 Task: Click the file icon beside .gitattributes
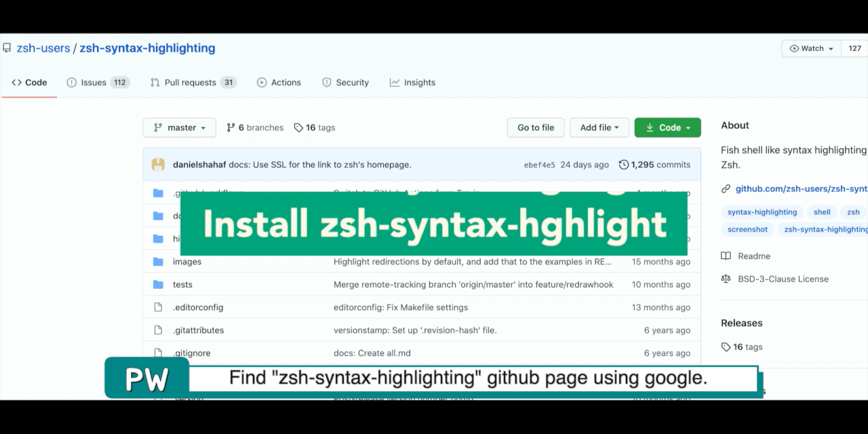pos(158,330)
